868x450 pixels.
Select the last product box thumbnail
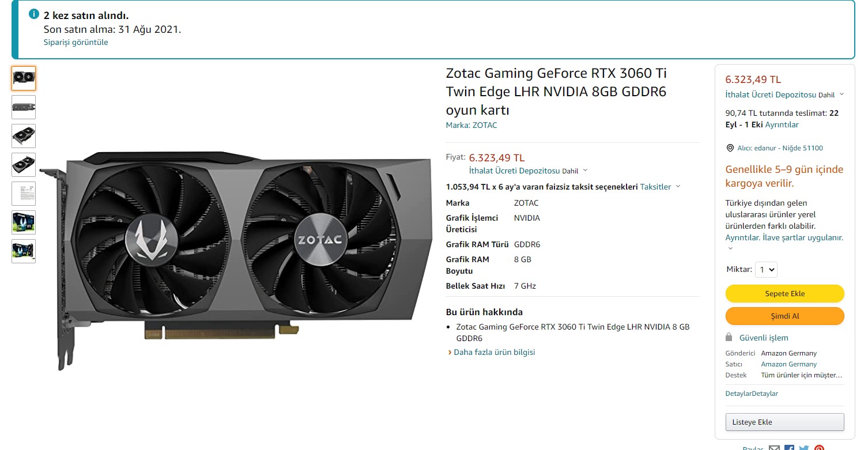click(24, 251)
